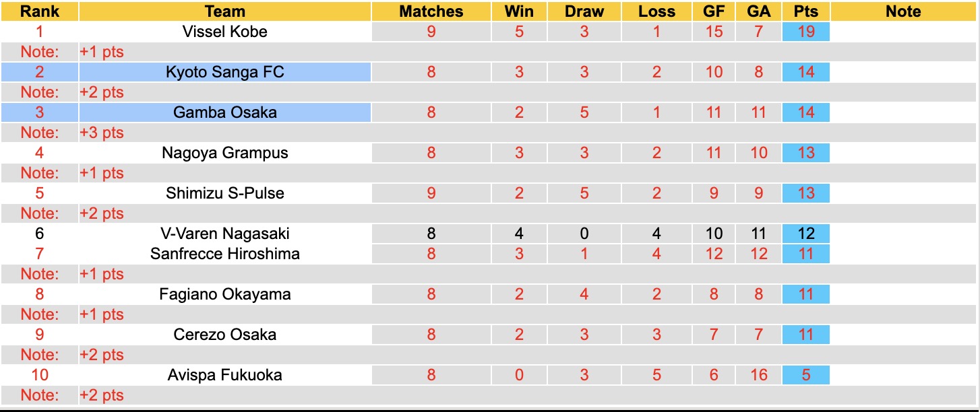The width and height of the screenshot is (980, 412).
Task: Click the Pts column header
Action: [805, 11]
